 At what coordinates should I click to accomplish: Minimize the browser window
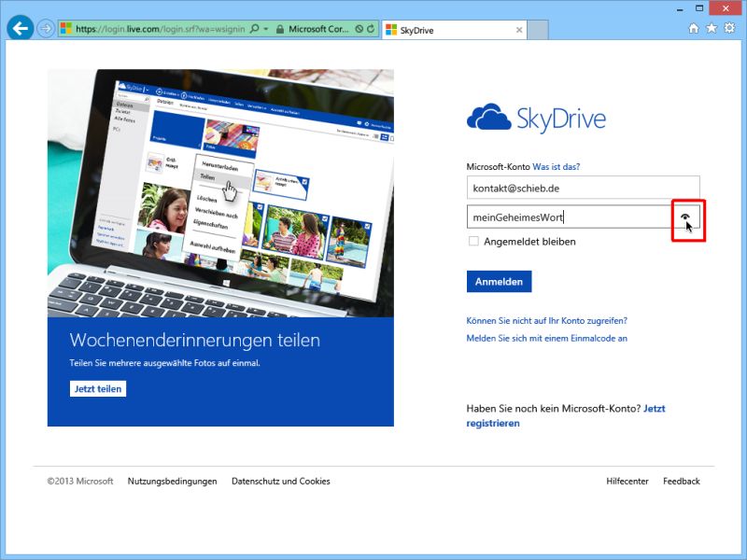[x=680, y=8]
